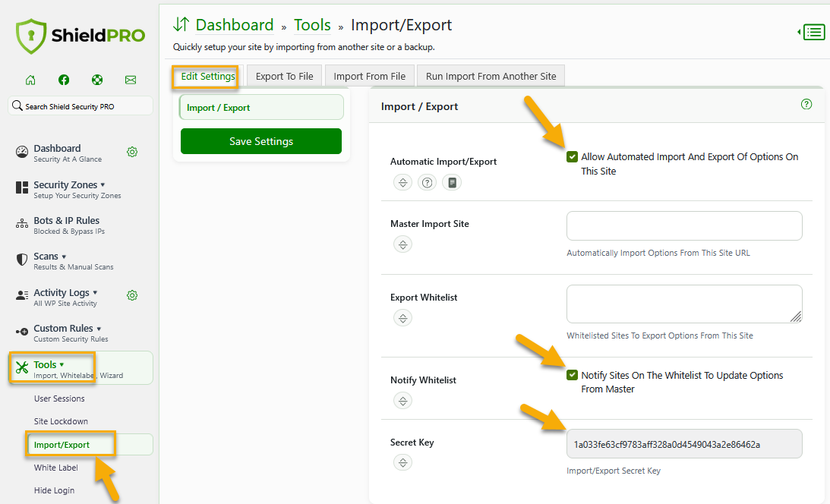Click the Save Settings button
830x504 pixels.
(x=261, y=141)
